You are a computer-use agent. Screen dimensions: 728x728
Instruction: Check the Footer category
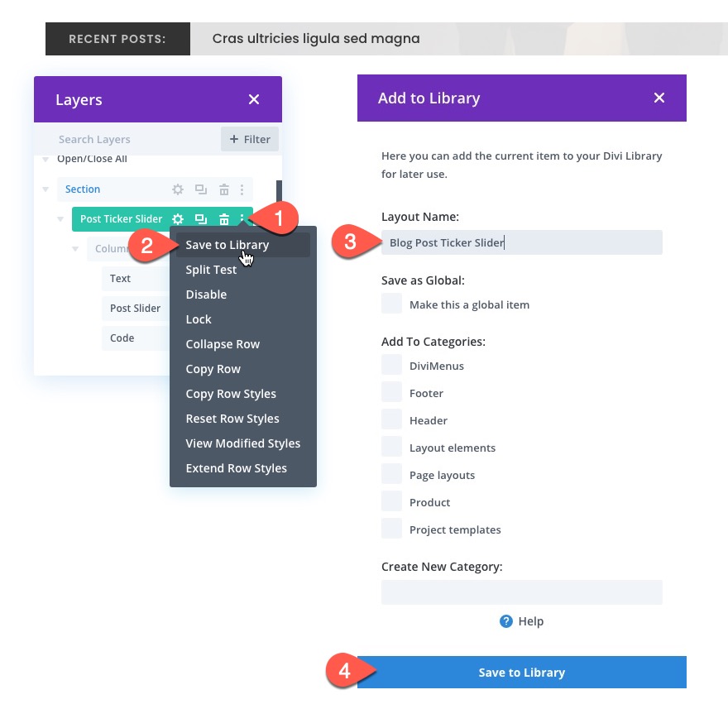tap(391, 392)
